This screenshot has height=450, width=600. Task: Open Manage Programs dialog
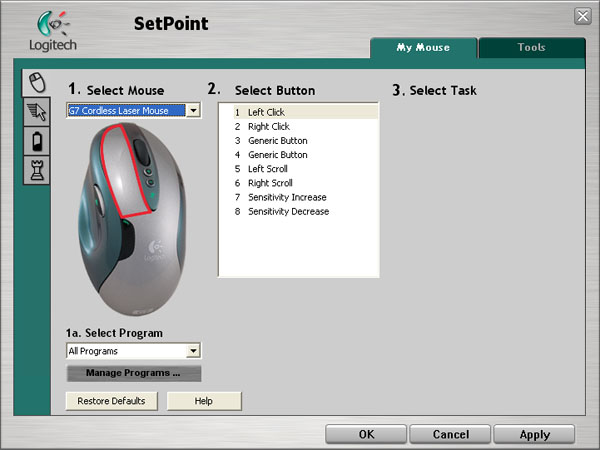click(134, 373)
